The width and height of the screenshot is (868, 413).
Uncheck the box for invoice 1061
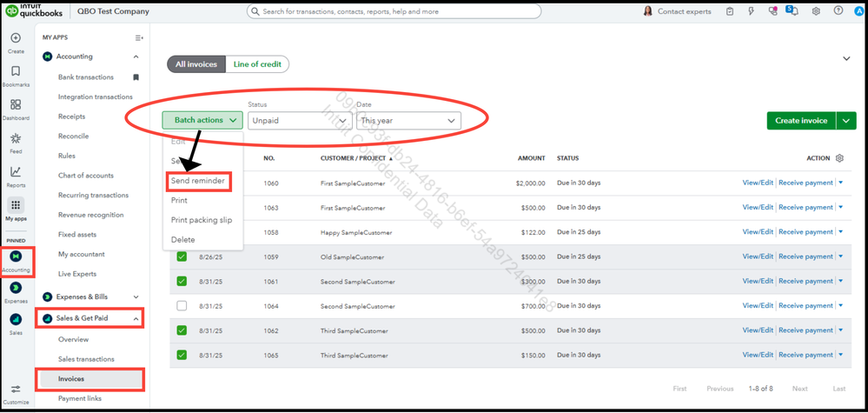coord(182,281)
